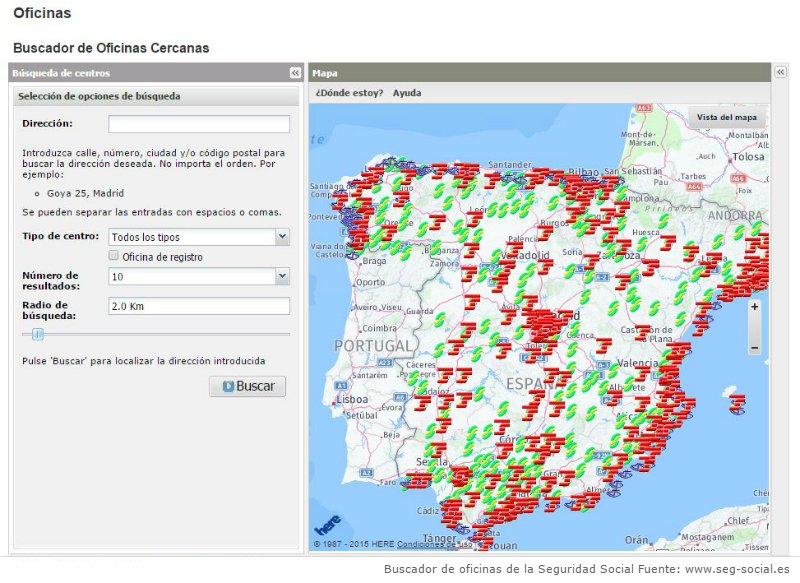Open the Vista del mapa selector

coord(726,117)
